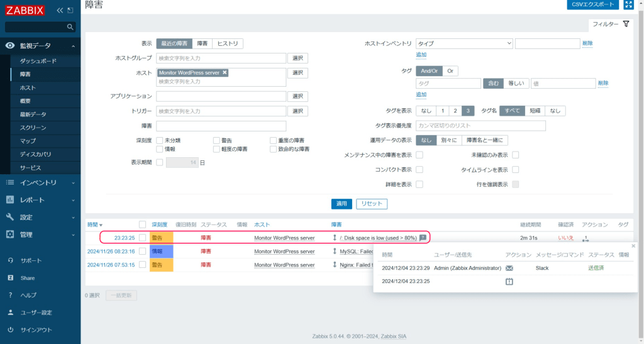Image resolution: width=644 pixels, height=344 pixels.
Task: Open the comment icon beside Disk space problem
Action: click(423, 238)
